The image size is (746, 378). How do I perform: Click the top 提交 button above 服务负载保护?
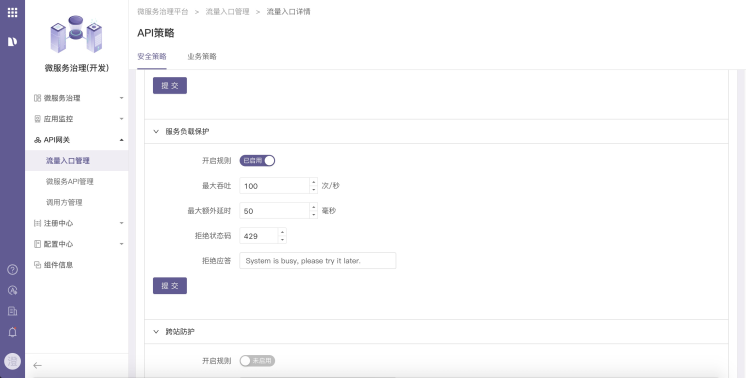coord(170,86)
